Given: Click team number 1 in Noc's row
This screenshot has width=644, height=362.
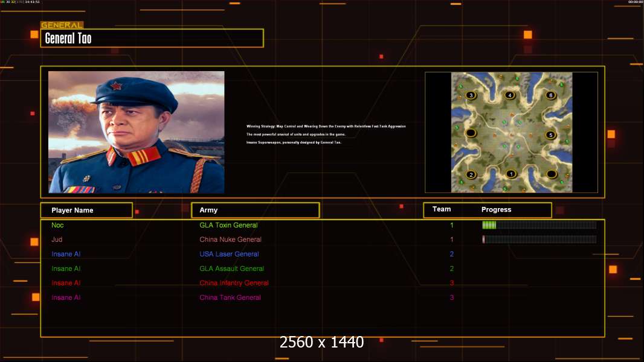Looking at the screenshot, I should point(452,224).
